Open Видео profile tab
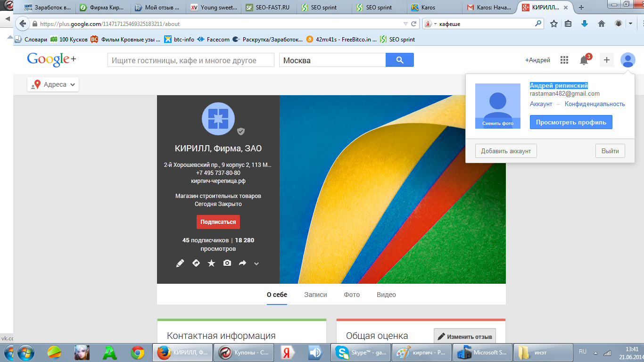The height and width of the screenshot is (362, 644). coord(386,295)
